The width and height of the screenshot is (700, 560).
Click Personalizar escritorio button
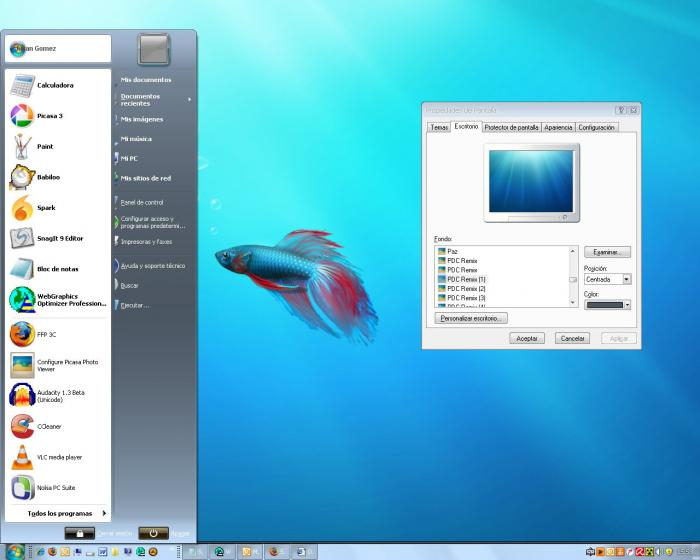coord(471,318)
